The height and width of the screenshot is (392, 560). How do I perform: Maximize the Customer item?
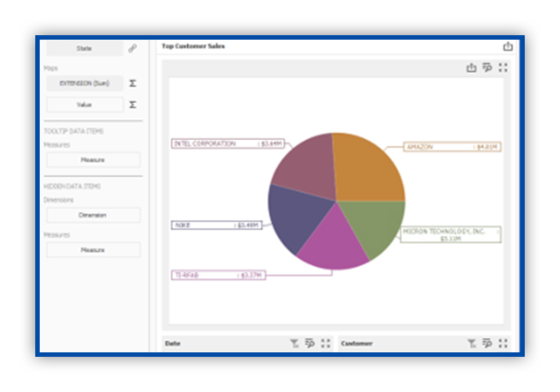(503, 344)
